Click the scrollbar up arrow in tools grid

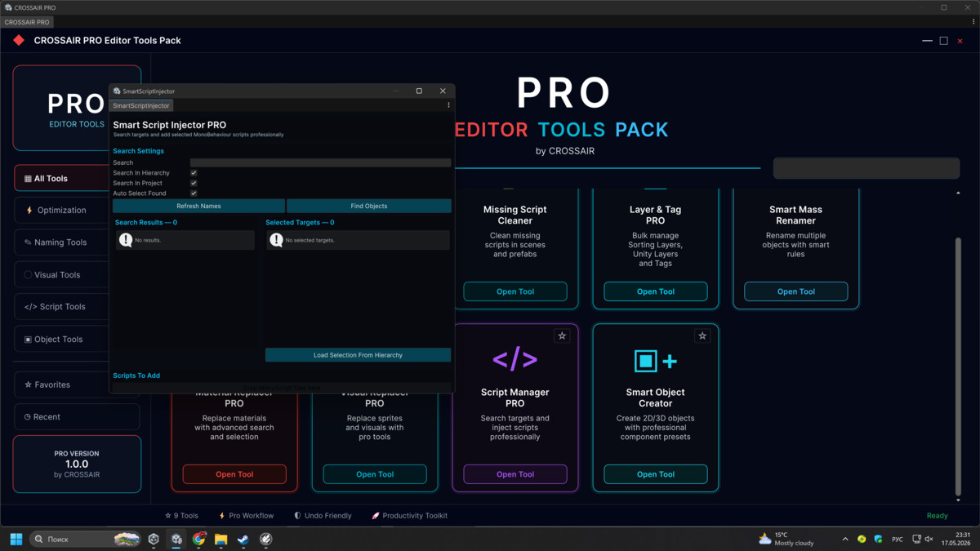958,193
